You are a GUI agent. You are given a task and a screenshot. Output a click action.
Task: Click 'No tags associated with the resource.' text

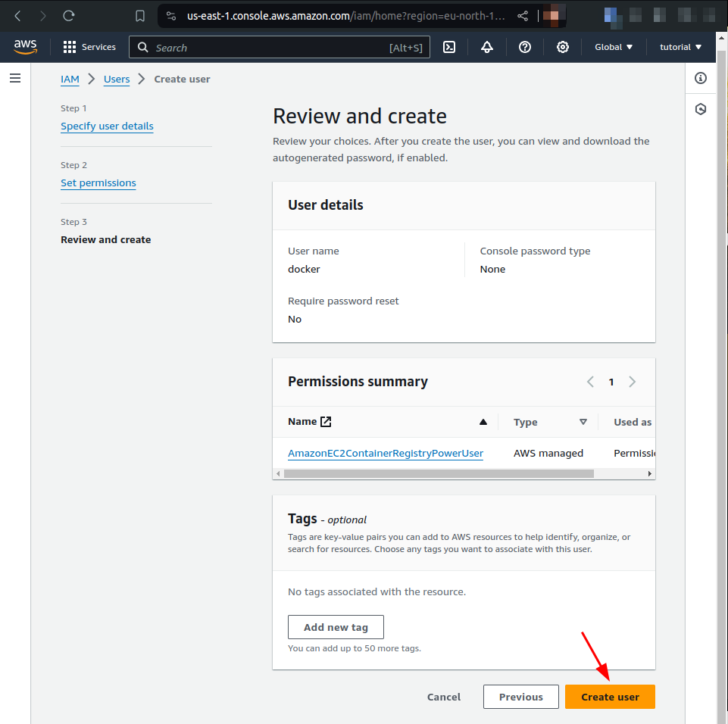pos(377,591)
